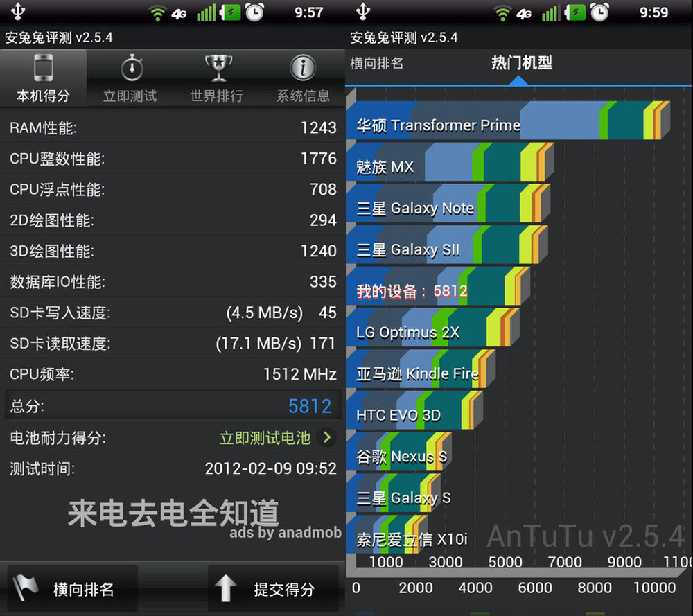Tap the 数据库IO性能 value 335
This screenshot has height=616, width=693.
[x=323, y=281]
